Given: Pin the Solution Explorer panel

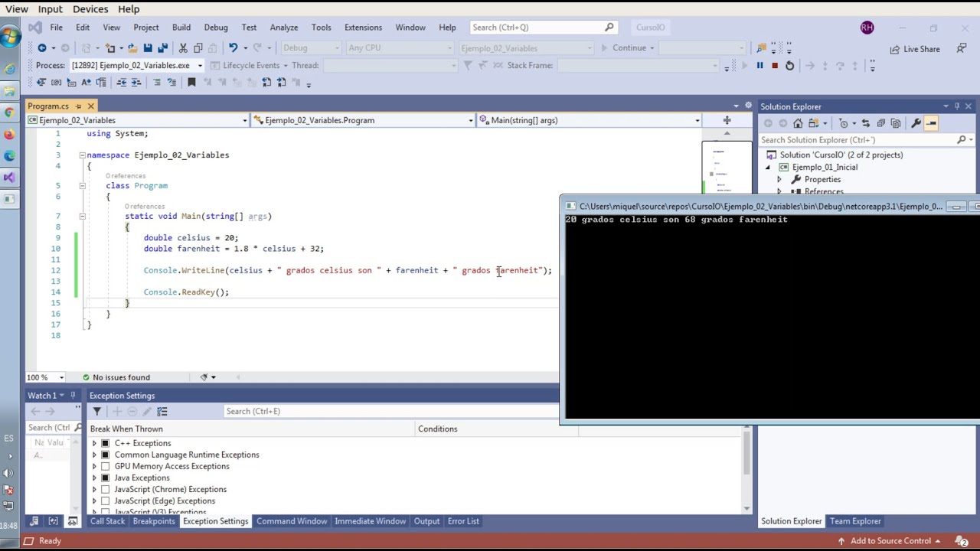Looking at the screenshot, I should (x=957, y=106).
